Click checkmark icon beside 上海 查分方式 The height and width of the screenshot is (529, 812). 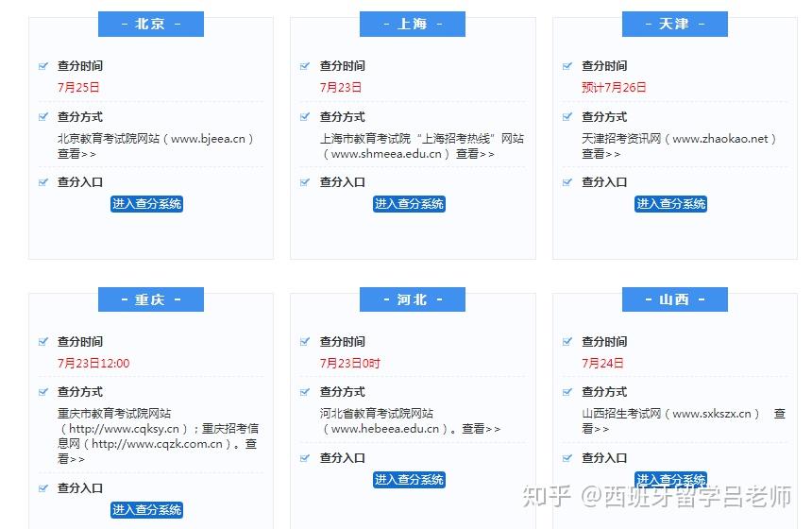304,116
